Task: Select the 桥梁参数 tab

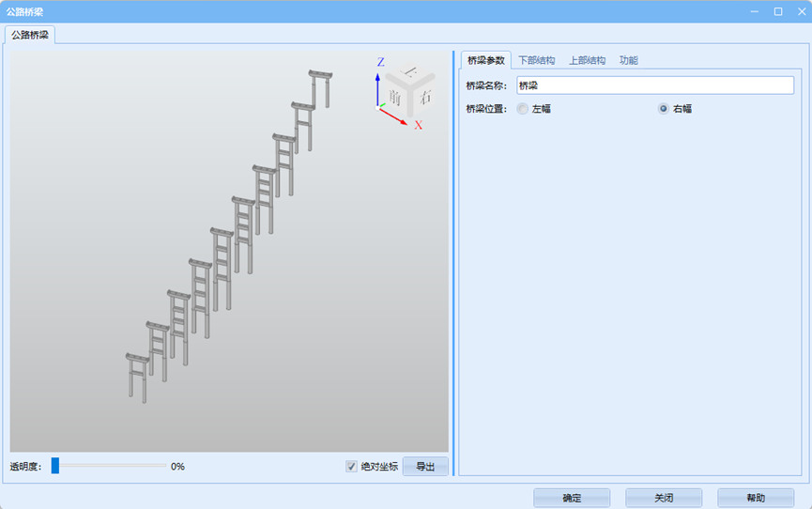Action: coord(486,60)
